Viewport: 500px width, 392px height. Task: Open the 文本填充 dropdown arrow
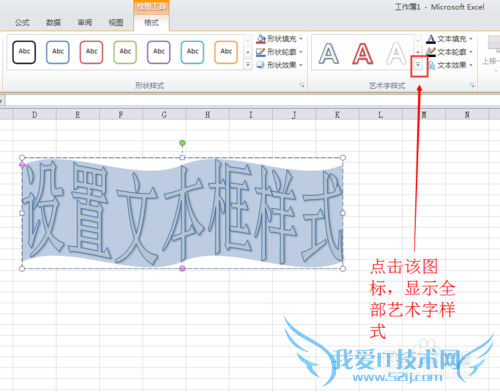tap(471, 39)
